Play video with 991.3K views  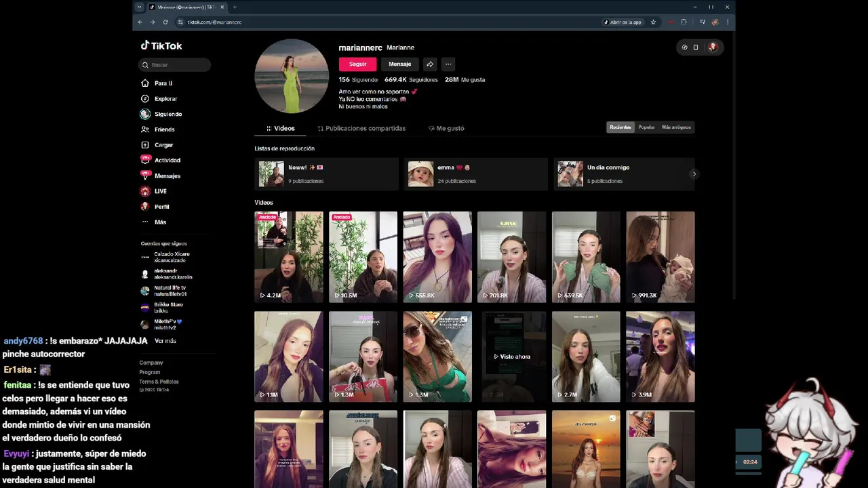[660, 257]
